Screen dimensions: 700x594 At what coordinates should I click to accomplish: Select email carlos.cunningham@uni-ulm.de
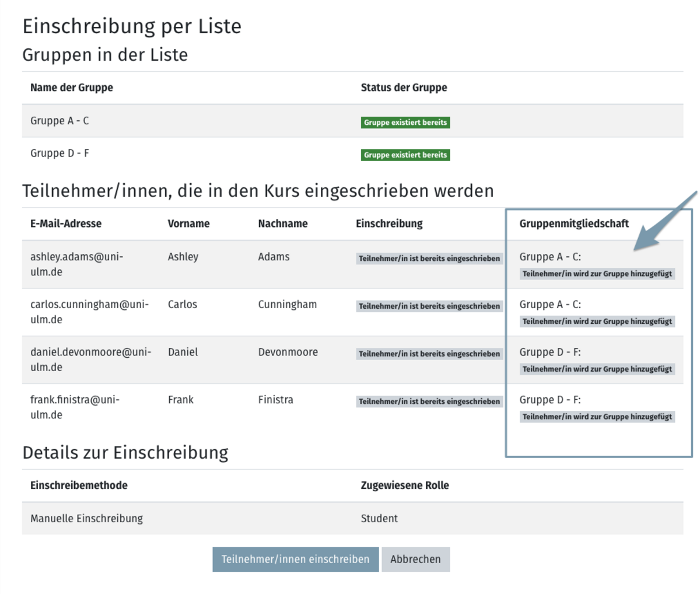click(x=89, y=312)
